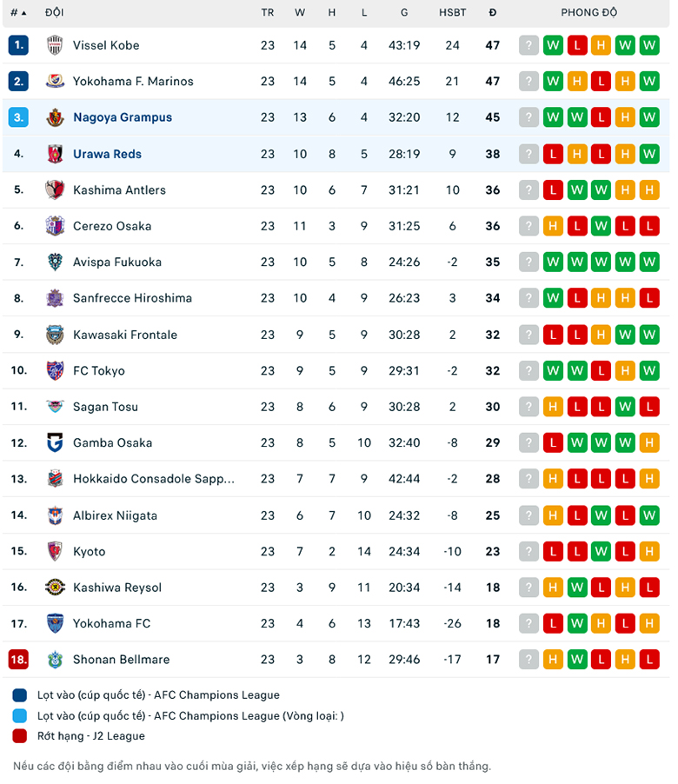678x784 pixels.
Task: Click the Shonan Bellmare team logo
Action: pos(55,660)
